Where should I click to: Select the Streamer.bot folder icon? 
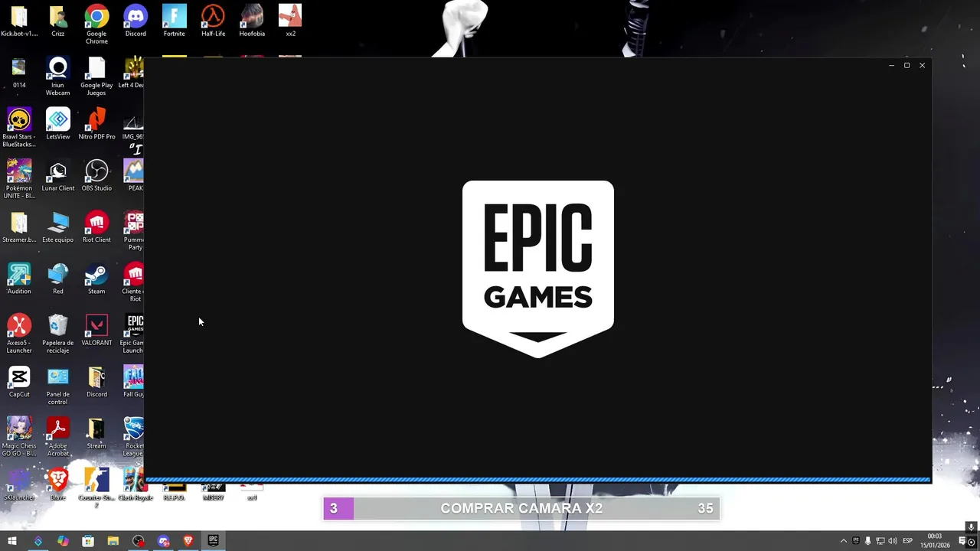19,227
